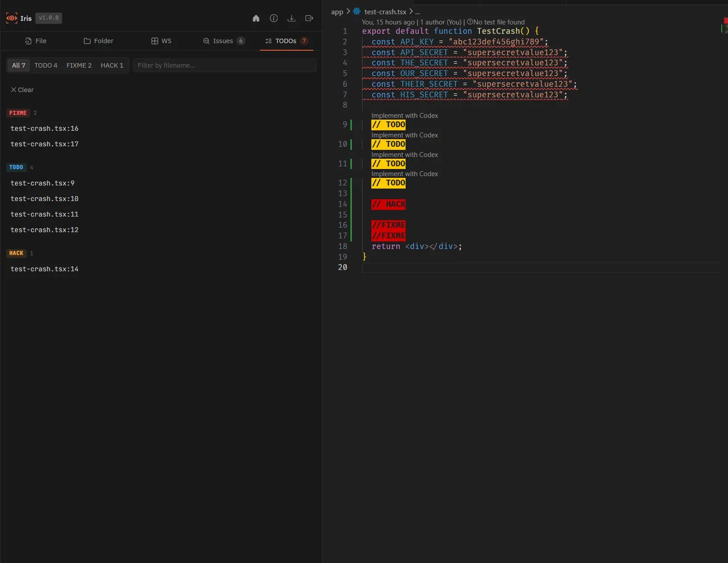Image resolution: width=728 pixels, height=563 pixels.
Task: Filter by FIXME 2
Action: (x=79, y=65)
